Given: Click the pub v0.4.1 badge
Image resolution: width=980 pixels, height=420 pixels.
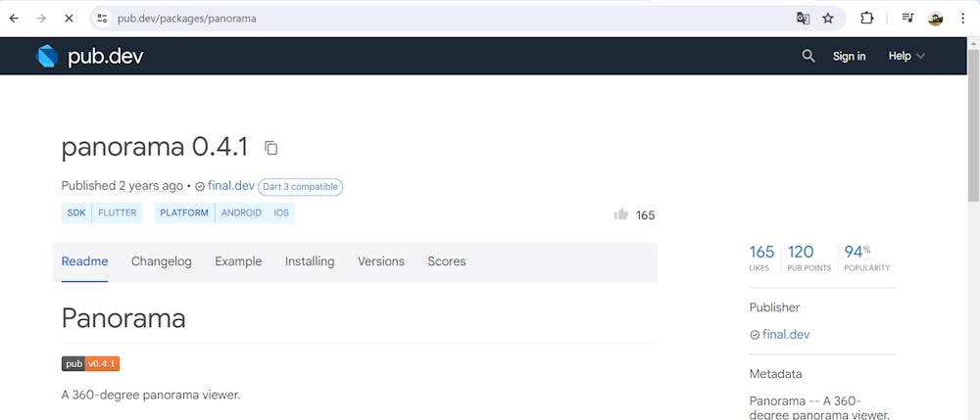Looking at the screenshot, I should pos(90,364).
